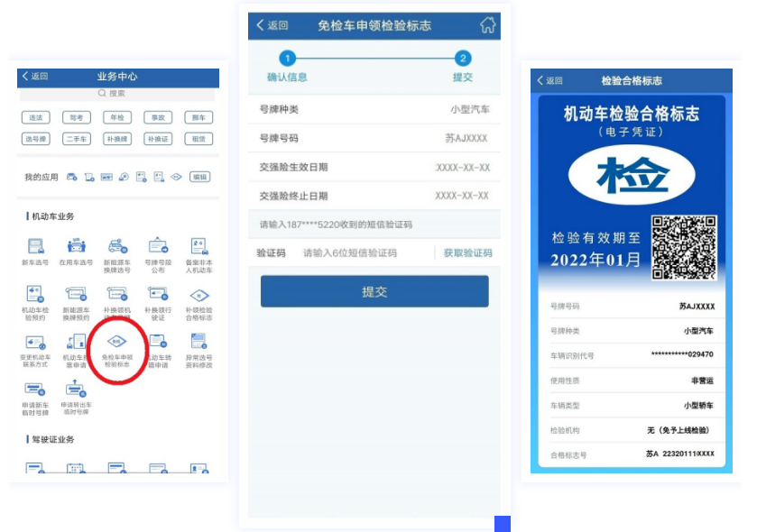Tap the 交强险终止日期 row
757x532 pixels.
(x=374, y=196)
